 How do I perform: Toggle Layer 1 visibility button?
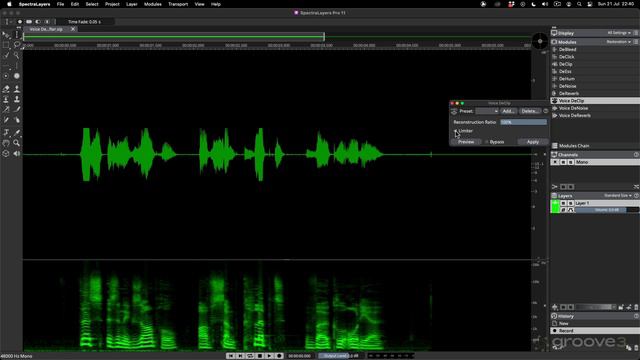pos(563,203)
